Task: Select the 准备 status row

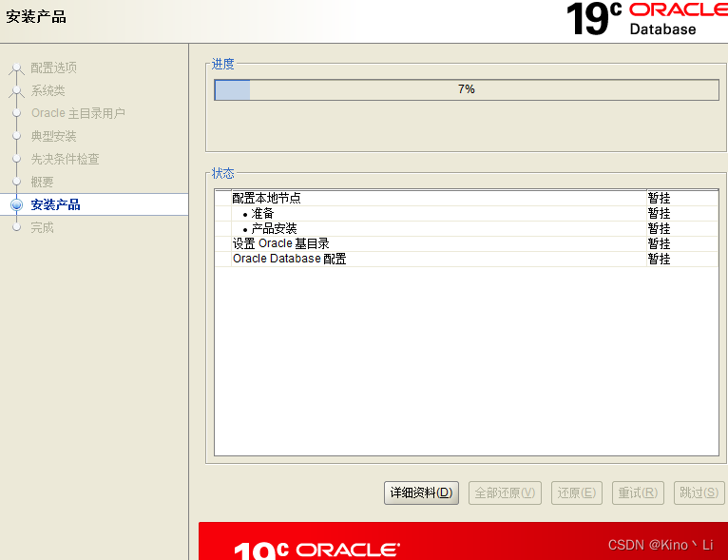Action: click(466, 214)
